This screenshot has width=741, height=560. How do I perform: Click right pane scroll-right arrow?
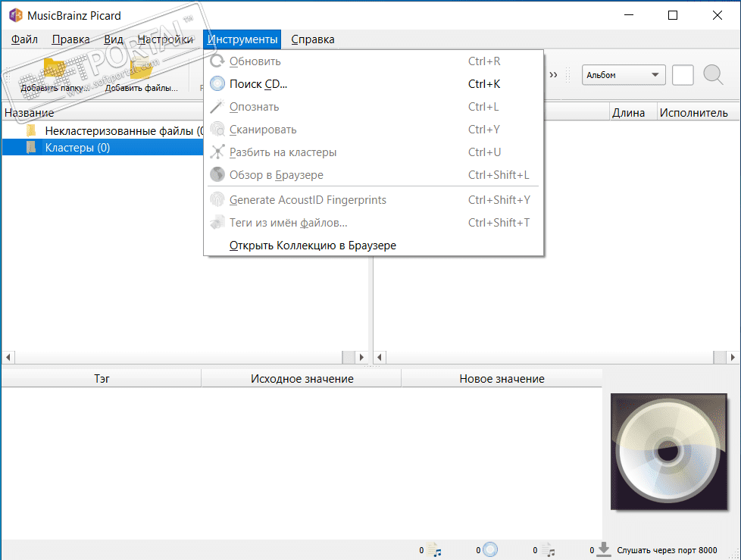pos(733,357)
